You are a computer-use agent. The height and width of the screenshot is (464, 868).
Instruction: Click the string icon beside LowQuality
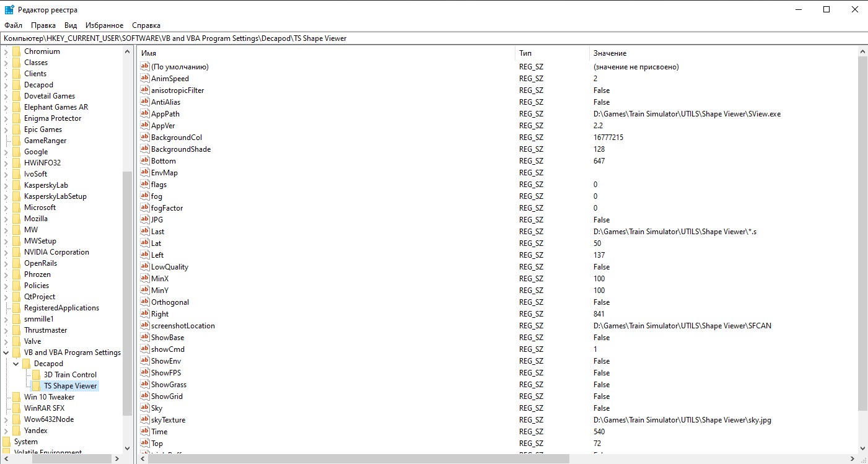[x=145, y=267]
